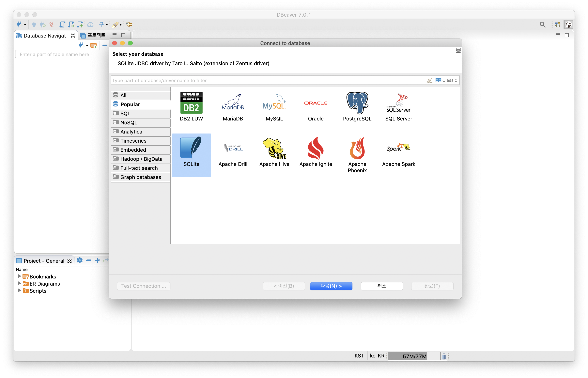Image resolution: width=588 pixels, height=378 pixels.
Task: Toggle the Classic view mode
Action: (x=446, y=80)
